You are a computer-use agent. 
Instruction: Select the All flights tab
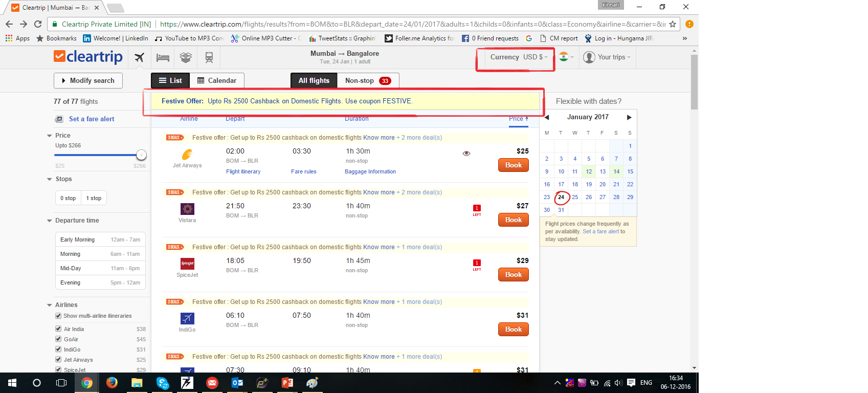click(x=314, y=80)
